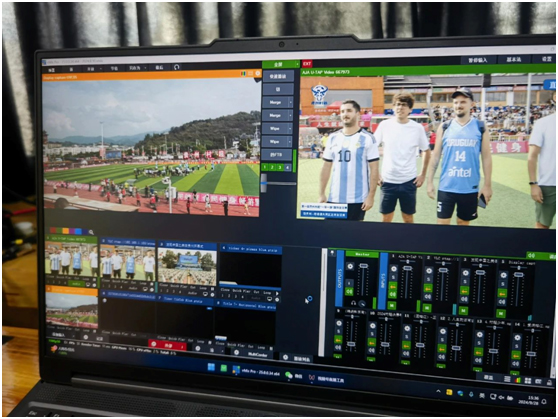Toggle green M button on AJA U-TAP channel

[x=392, y=305]
